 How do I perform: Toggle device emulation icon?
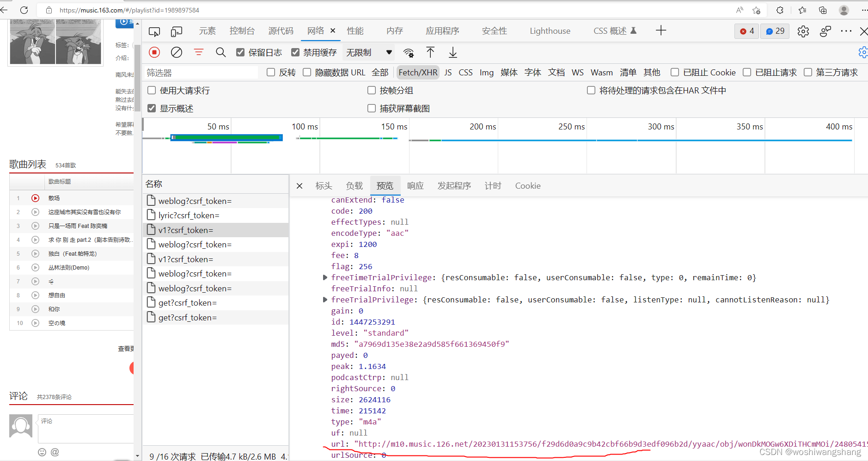(176, 31)
